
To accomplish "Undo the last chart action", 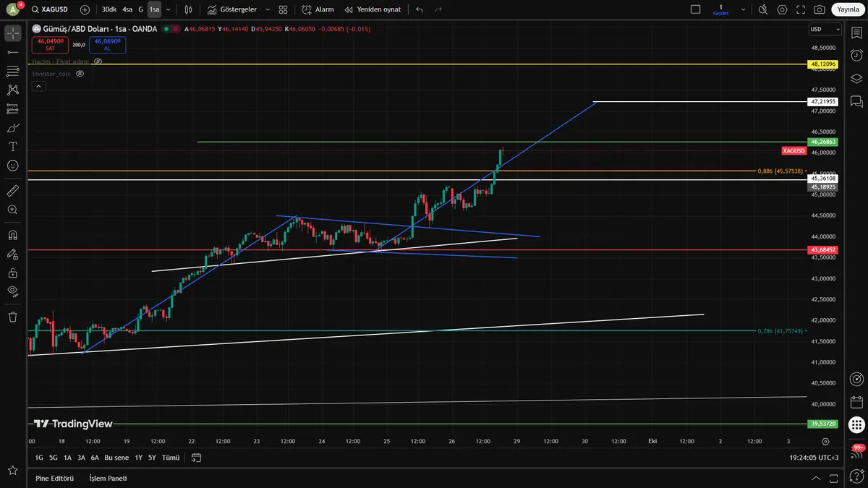I will pyautogui.click(x=420, y=9).
